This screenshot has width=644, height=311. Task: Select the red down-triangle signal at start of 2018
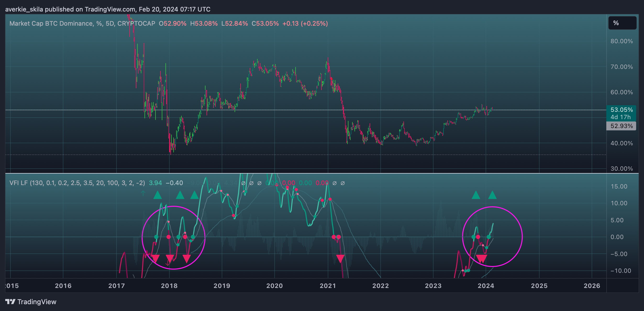pos(170,259)
